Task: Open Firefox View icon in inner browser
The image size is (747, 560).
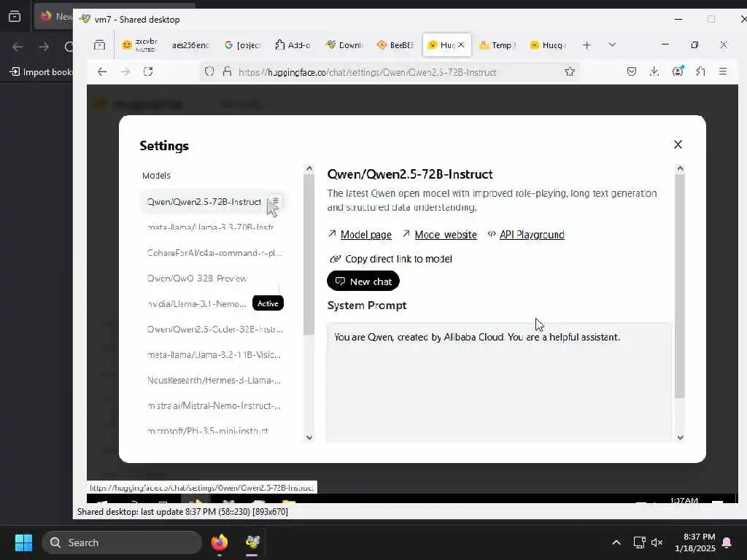Action: (x=99, y=45)
